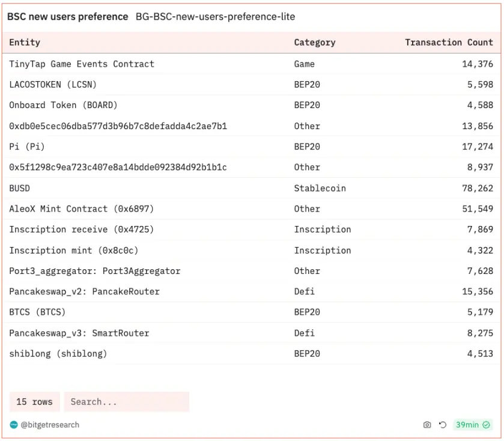Click the BSC new users preference title

(x=67, y=17)
